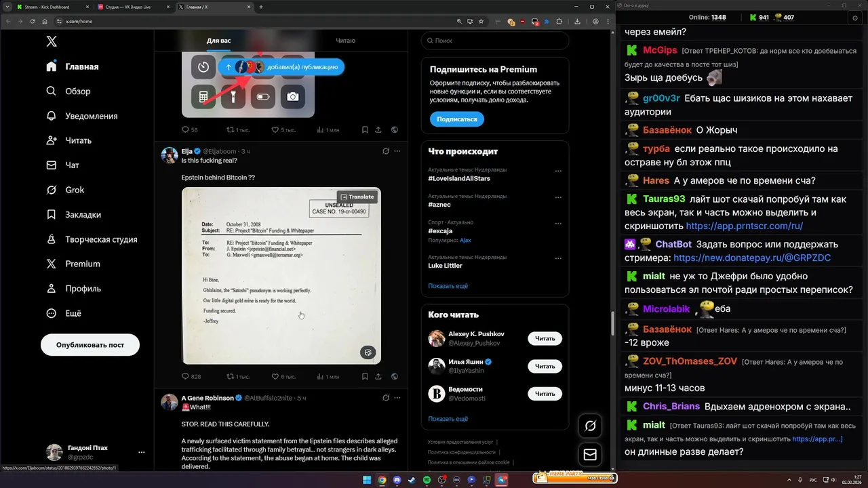Repost the Elja post with 1 тыс. reposts
868x488 pixels.
[238, 376]
